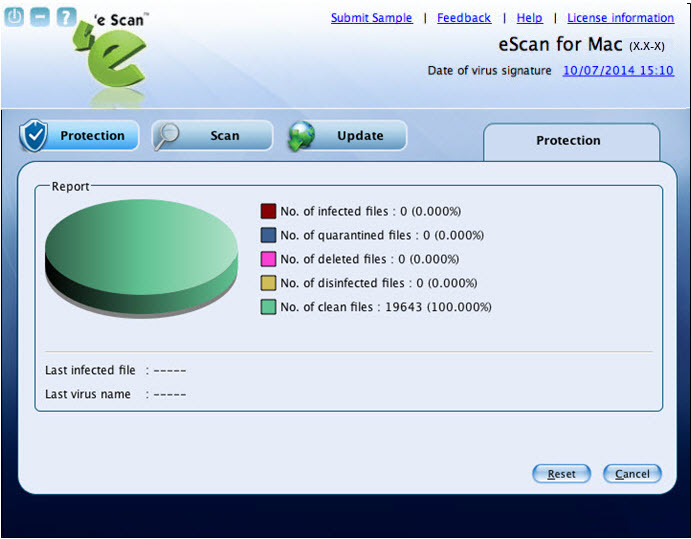Open the Submit Sample link

[372, 18]
